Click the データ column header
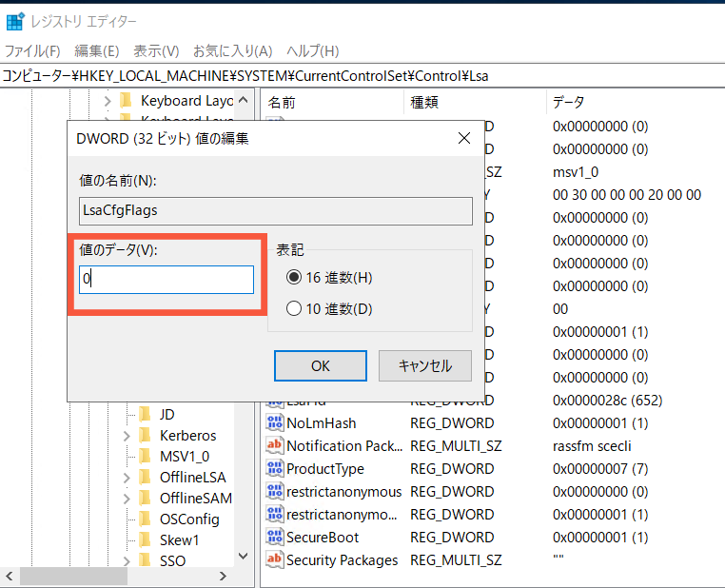This screenshot has height=588, width=725. pos(568,102)
